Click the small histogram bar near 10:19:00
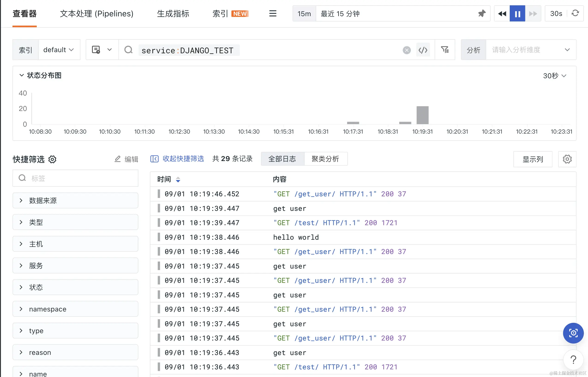Screen dimensions: 588x377 pyautogui.click(x=405, y=123)
